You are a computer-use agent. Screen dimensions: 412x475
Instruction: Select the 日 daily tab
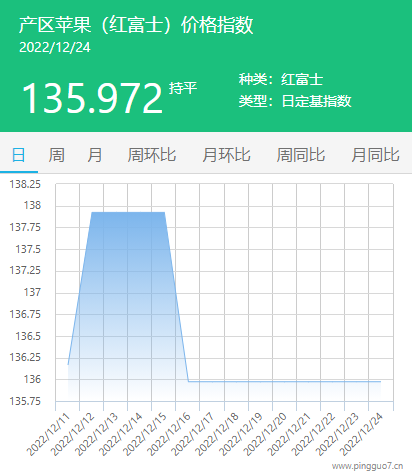[x=19, y=155]
